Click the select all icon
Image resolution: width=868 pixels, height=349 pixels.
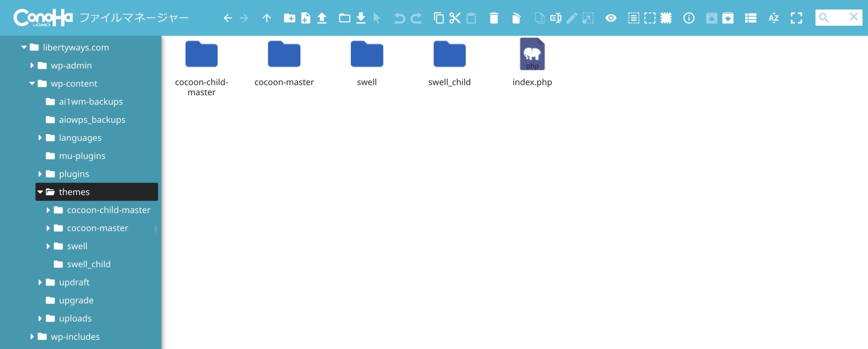[633, 18]
